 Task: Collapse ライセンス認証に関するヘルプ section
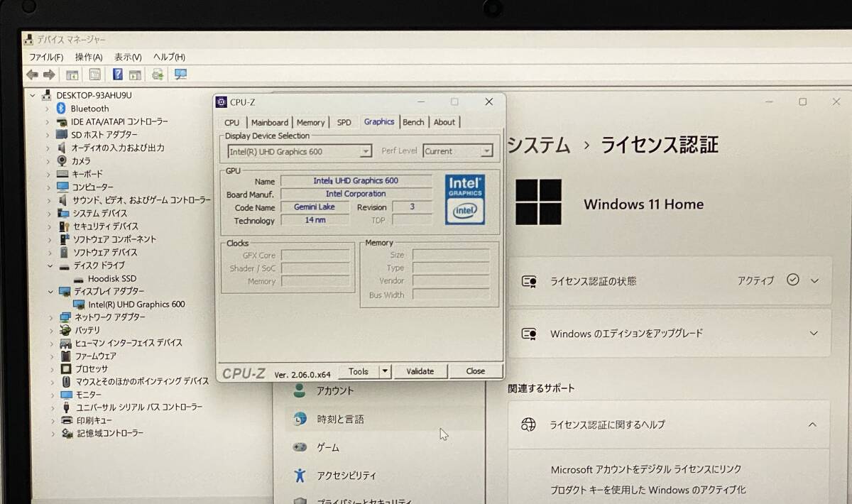click(813, 424)
